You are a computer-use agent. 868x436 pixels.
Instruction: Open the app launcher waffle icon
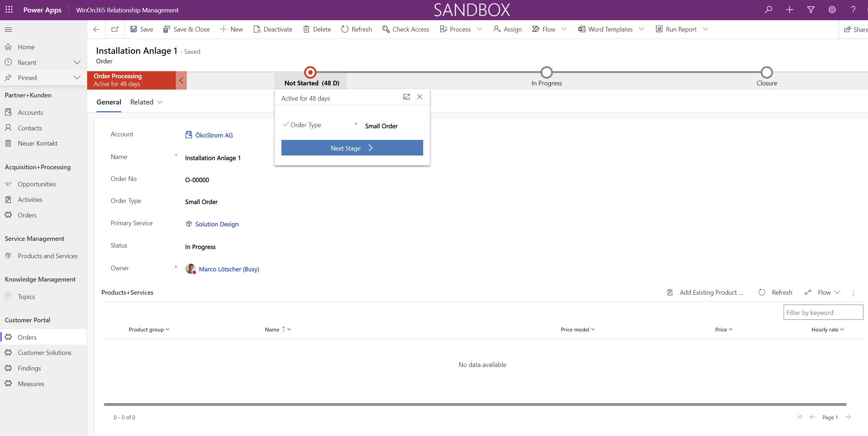click(x=9, y=10)
